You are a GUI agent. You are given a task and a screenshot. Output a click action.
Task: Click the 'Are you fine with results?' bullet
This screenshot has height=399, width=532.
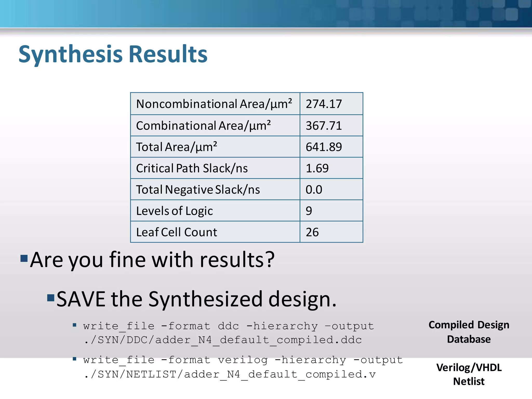tap(152, 260)
